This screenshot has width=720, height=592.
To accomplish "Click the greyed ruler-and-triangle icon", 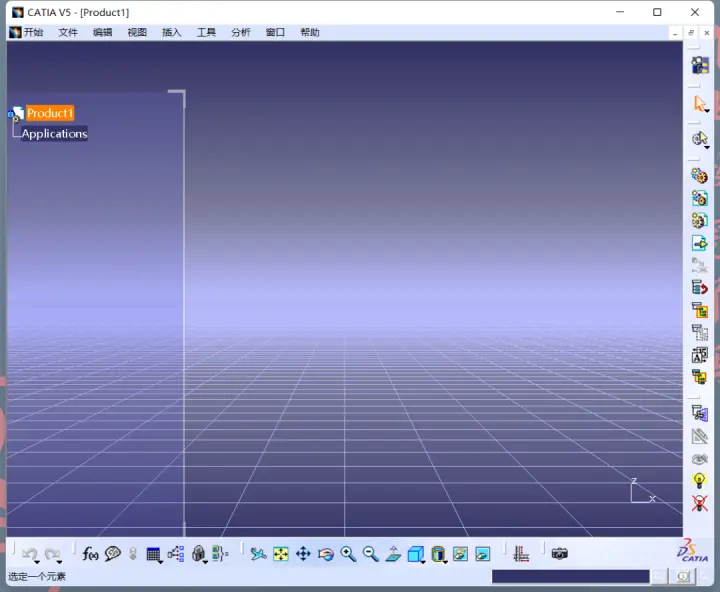I will coord(699,435).
